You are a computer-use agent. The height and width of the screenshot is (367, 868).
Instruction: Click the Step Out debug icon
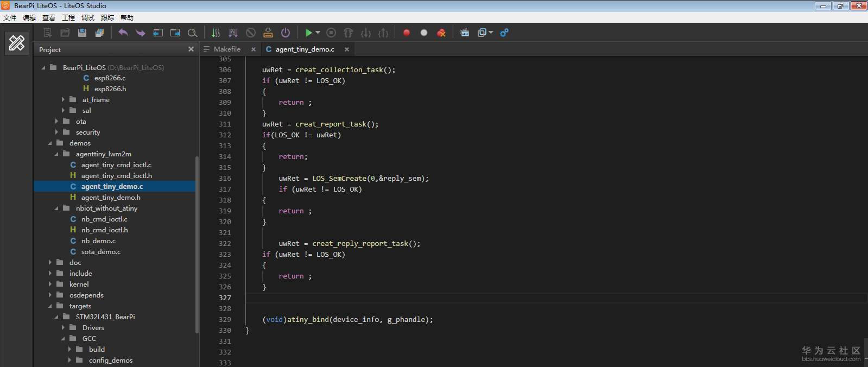coord(383,33)
